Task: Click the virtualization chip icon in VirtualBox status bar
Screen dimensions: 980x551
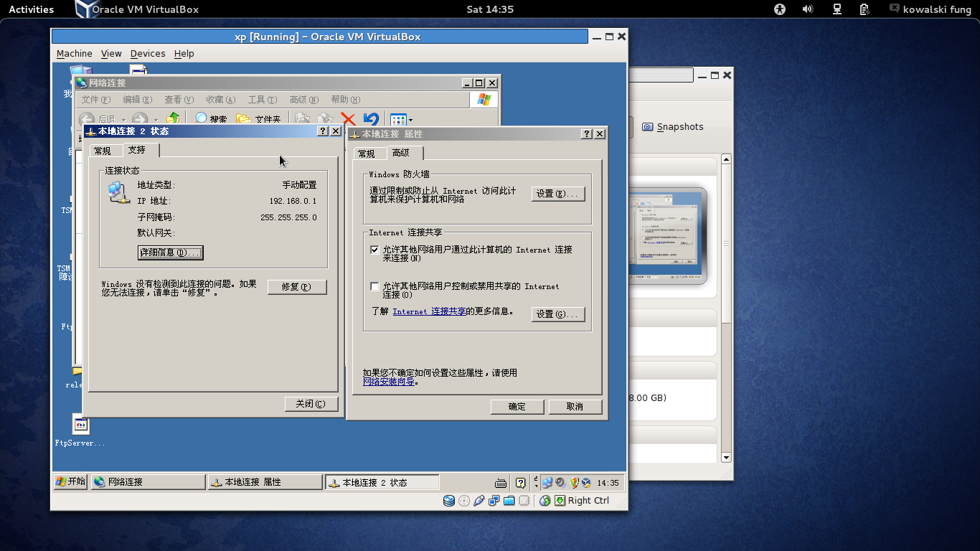Action: point(524,501)
